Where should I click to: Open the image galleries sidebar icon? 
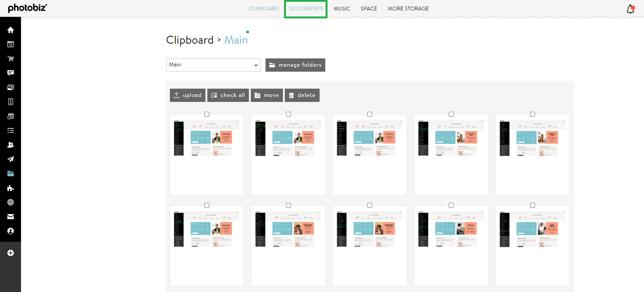10,87
